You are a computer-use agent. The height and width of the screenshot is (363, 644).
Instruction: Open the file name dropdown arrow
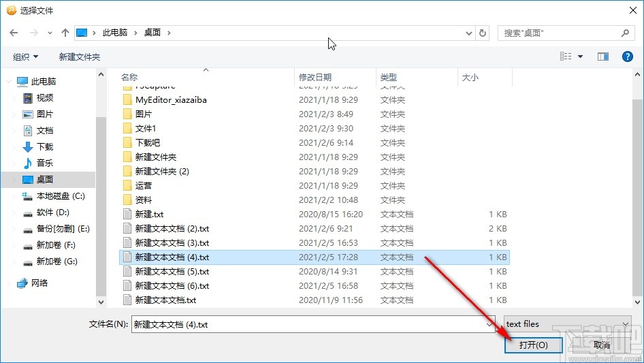[x=489, y=324]
